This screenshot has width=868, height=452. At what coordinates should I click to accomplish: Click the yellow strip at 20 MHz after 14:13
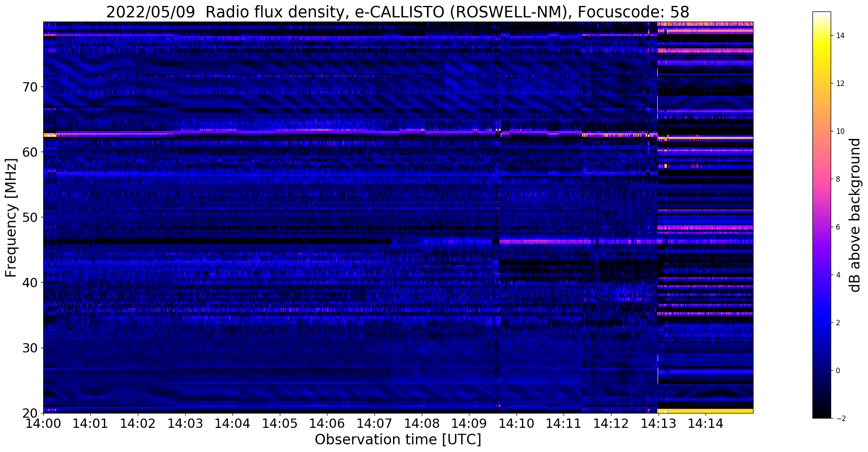[705, 411]
